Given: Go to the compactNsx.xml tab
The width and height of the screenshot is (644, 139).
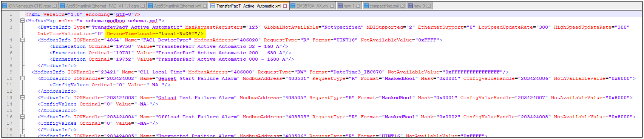Looking at the screenshot, I should pos(384,6).
